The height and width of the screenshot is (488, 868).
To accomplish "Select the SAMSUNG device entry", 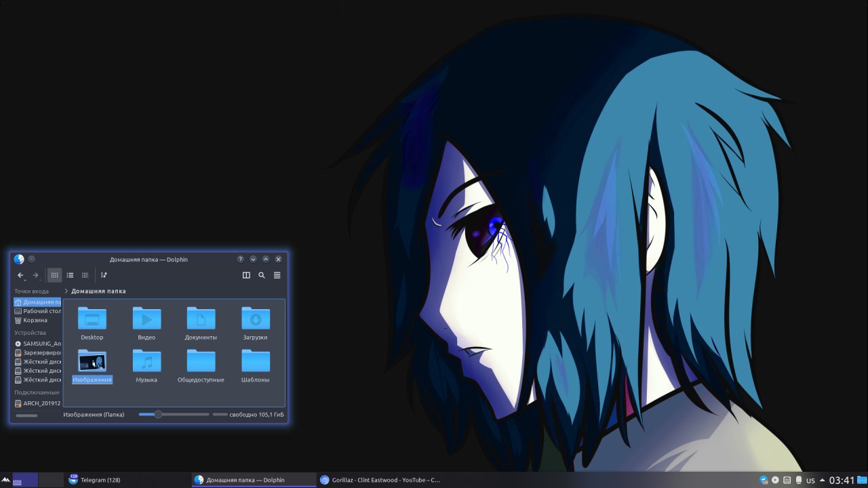I will pyautogui.click(x=38, y=344).
